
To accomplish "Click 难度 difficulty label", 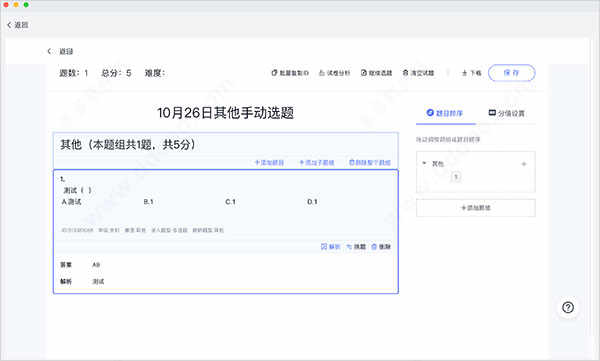I will [155, 73].
